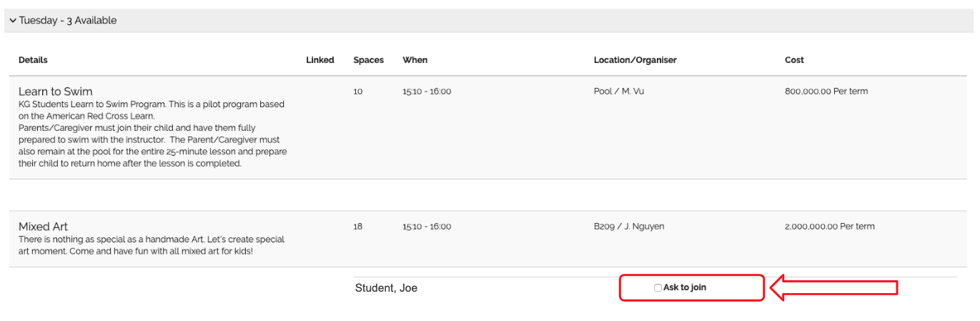Image resolution: width=980 pixels, height=321 pixels.
Task: Click the 800,000.00 Per term cost
Action: tap(826, 92)
